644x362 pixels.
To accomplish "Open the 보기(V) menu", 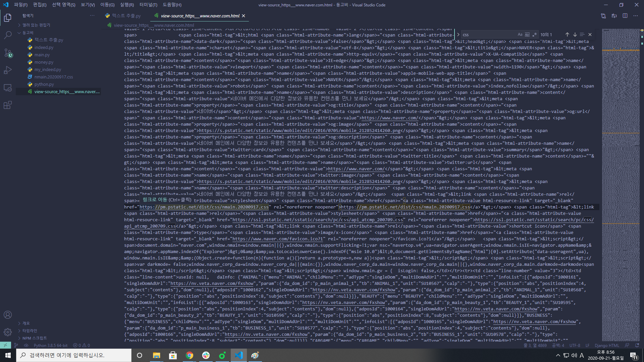I will click(88, 5).
